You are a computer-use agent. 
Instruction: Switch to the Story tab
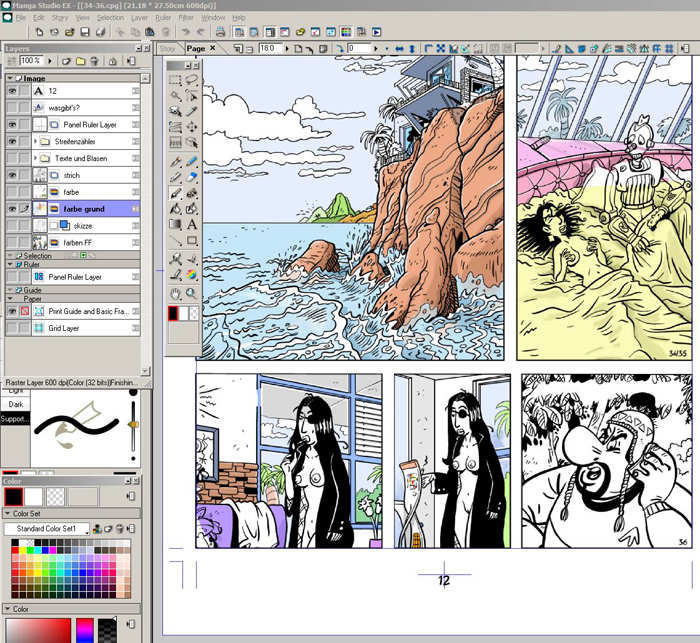(x=167, y=48)
